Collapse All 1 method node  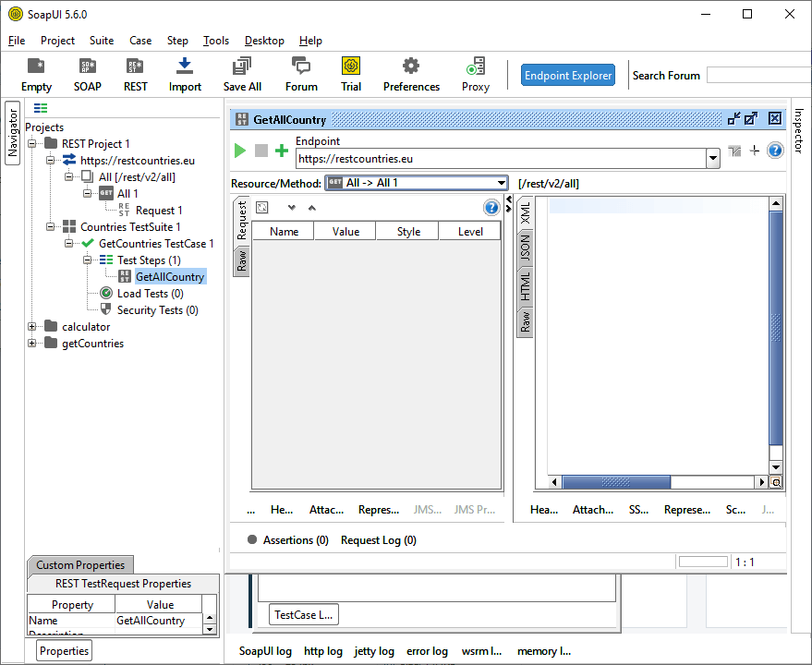coord(88,193)
